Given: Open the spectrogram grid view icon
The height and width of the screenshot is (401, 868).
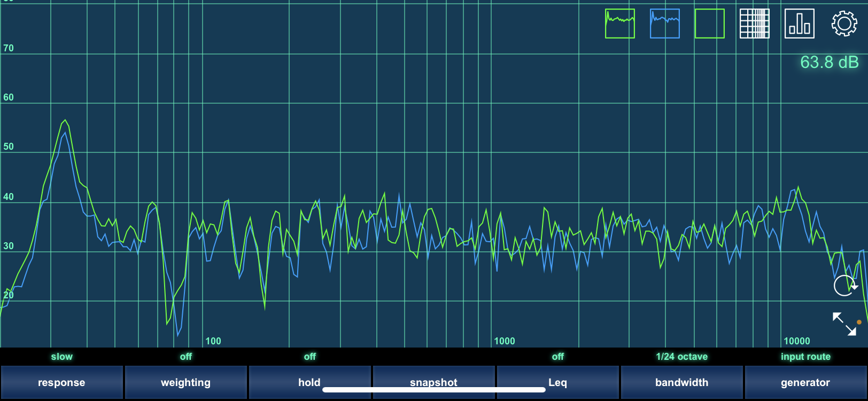Looking at the screenshot, I should [754, 24].
